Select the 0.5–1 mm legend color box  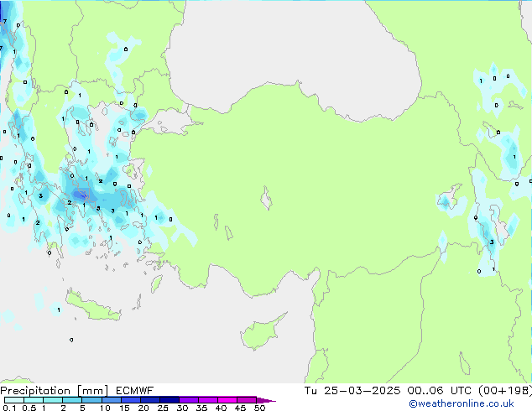click(34, 400)
